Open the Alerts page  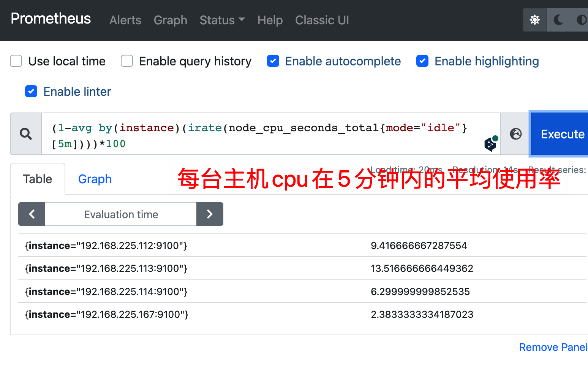[x=125, y=20]
